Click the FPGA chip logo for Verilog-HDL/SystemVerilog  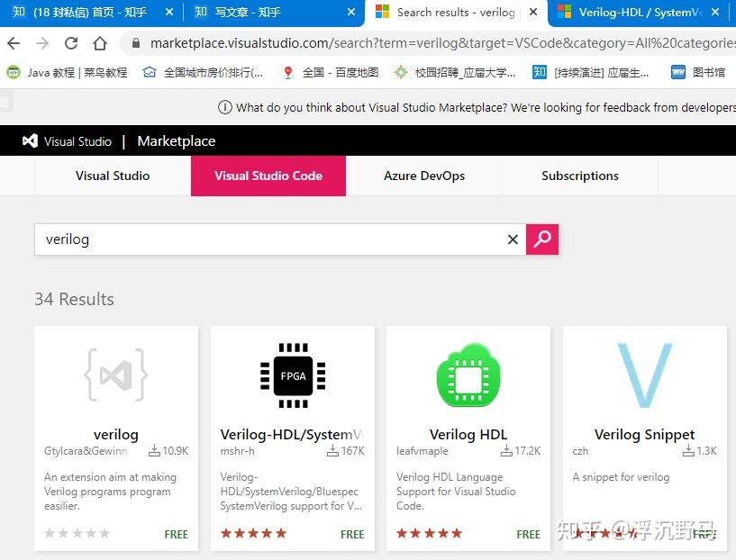[x=292, y=375]
